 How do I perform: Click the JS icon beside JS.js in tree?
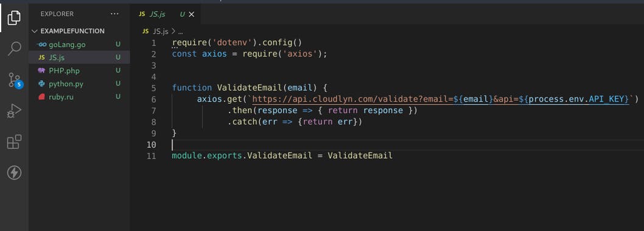41,57
